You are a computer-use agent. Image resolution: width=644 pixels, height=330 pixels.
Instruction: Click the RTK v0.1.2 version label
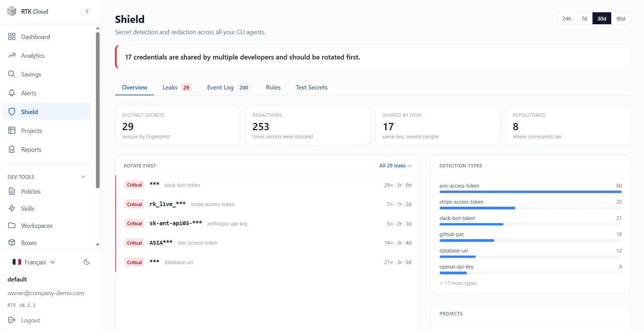pos(22,305)
